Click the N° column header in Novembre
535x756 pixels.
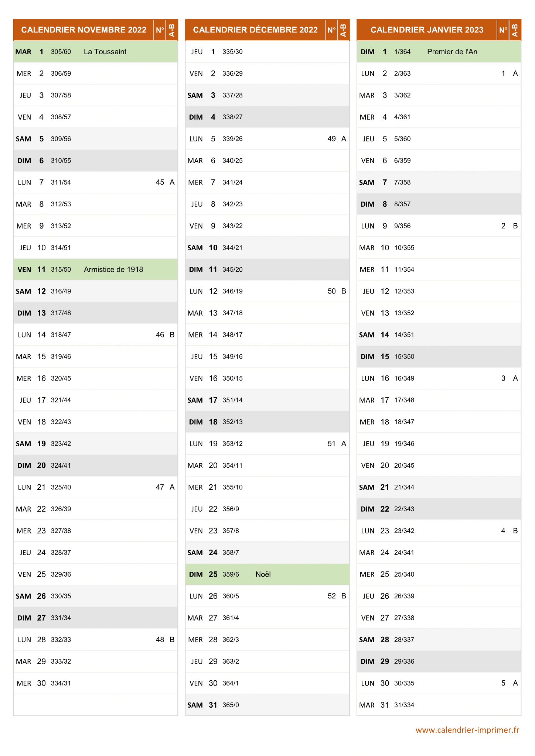pyautogui.click(x=160, y=30)
